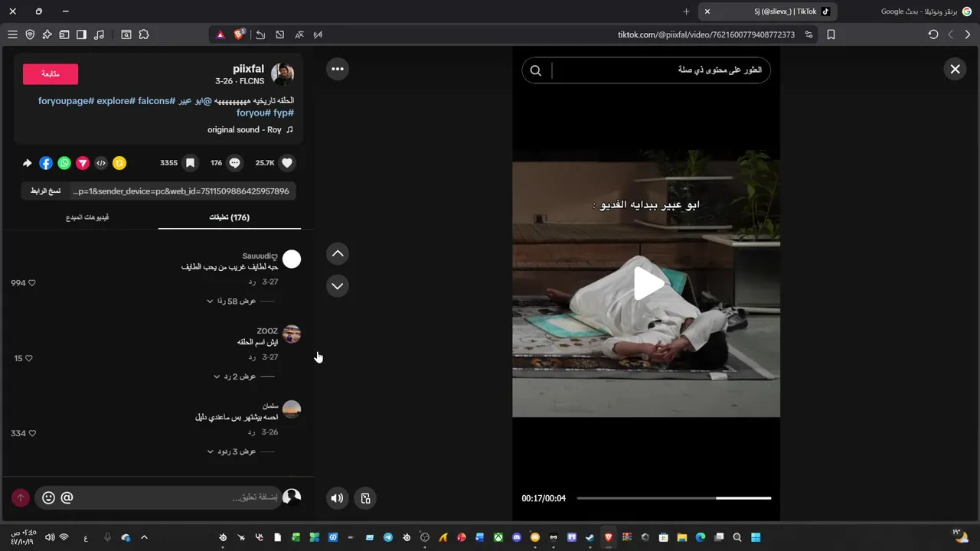The image size is (980, 551).
Task: Click the إضافة تعليق comment input field
Action: click(158, 498)
